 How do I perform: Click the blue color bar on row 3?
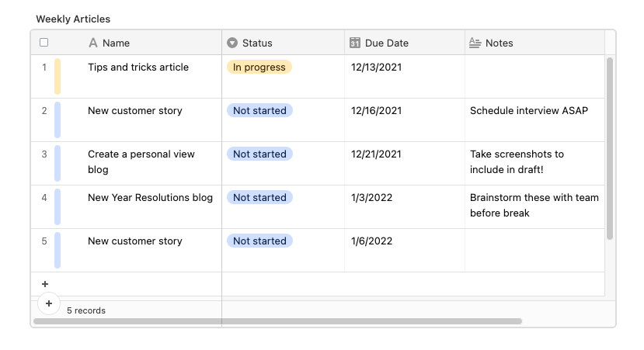57,163
